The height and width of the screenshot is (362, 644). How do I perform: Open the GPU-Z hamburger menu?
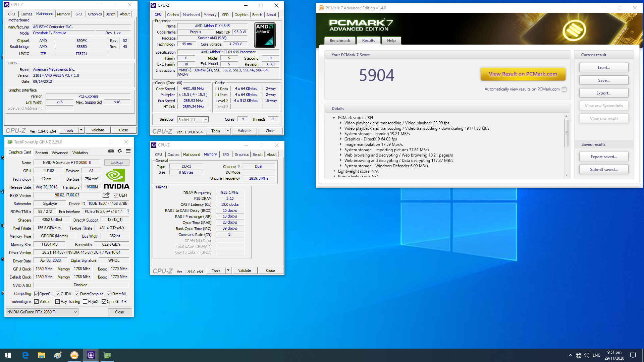point(128,151)
